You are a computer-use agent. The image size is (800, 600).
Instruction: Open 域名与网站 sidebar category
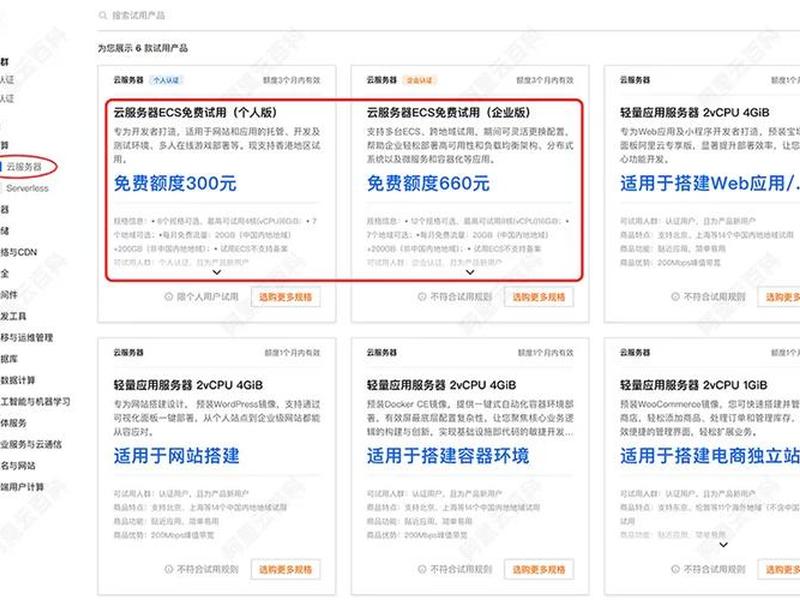(x=18, y=465)
